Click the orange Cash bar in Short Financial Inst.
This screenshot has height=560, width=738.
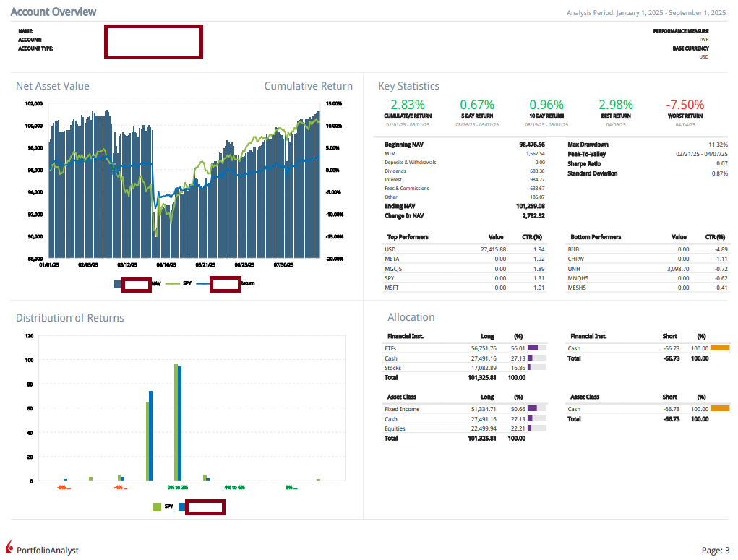tap(720, 348)
